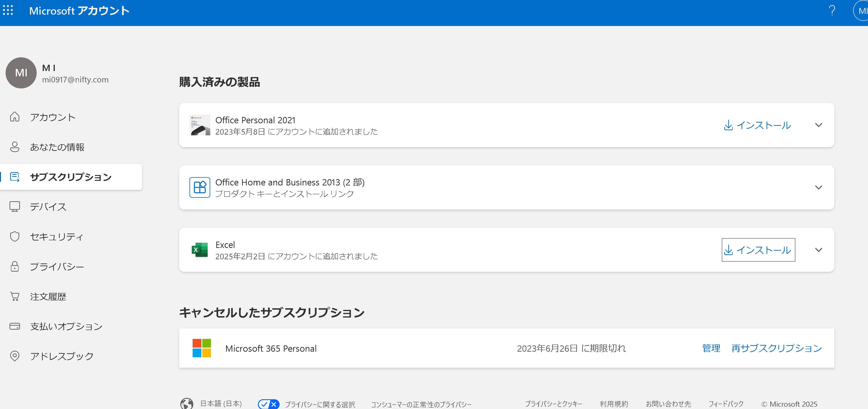Click the help question mark icon
This screenshot has width=868, height=409.
[x=832, y=11]
